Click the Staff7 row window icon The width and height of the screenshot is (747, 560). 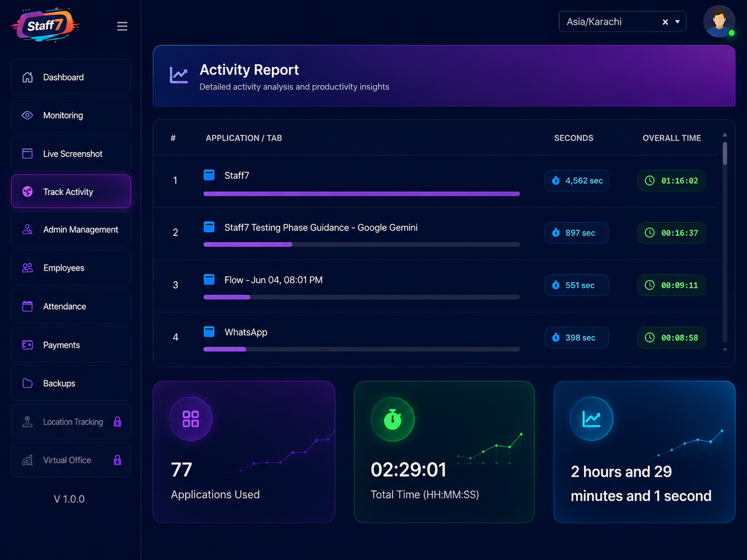tap(209, 175)
